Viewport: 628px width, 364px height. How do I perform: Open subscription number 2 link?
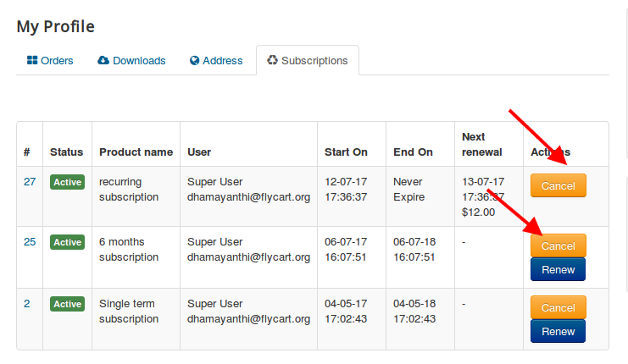click(x=27, y=304)
